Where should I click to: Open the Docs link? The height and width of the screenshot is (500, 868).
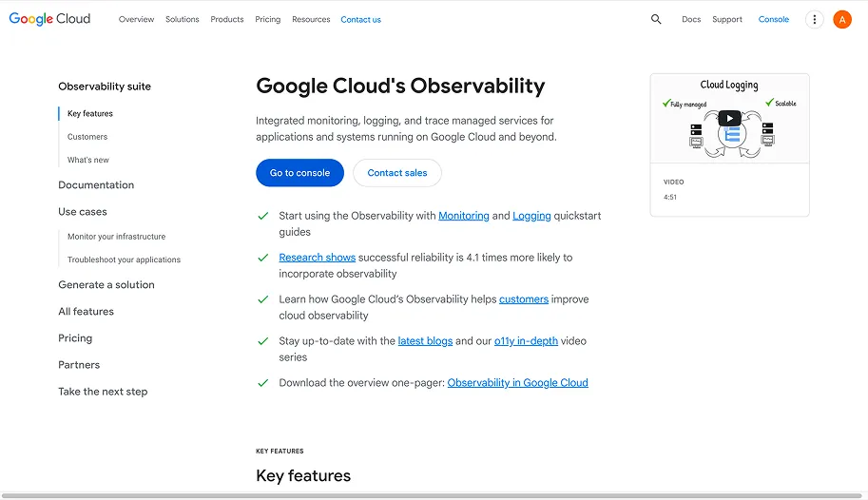pyautogui.click(x=691, y=19)
